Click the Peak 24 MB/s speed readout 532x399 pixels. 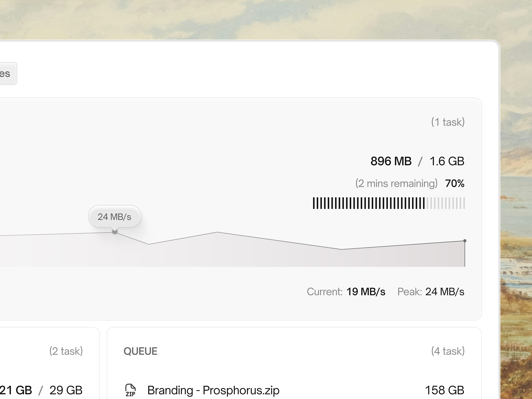(445, 292)
